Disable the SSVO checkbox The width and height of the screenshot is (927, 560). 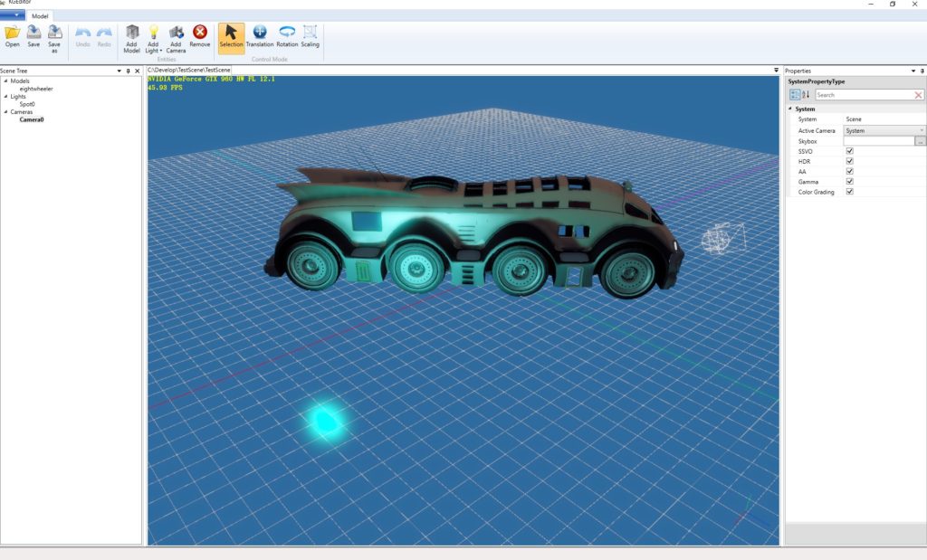849,151
